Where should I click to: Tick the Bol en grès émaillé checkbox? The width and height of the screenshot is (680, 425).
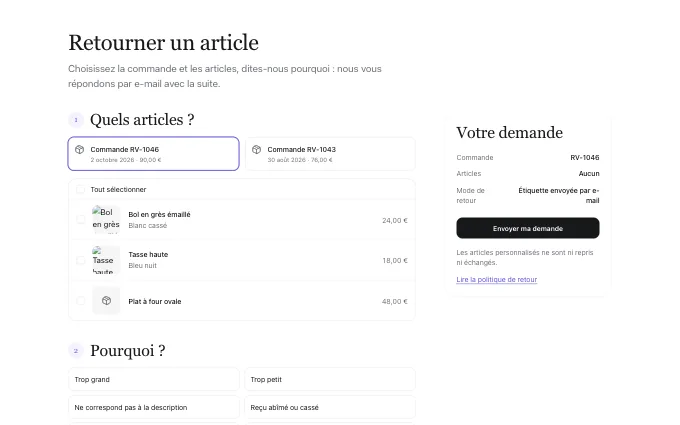81,219
